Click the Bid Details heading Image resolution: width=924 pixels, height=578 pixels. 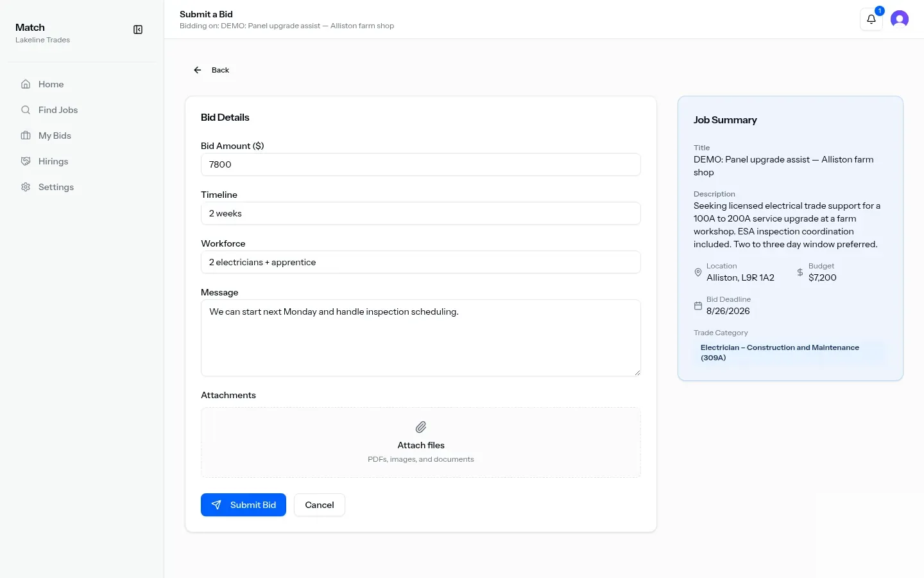coord(225,118)
